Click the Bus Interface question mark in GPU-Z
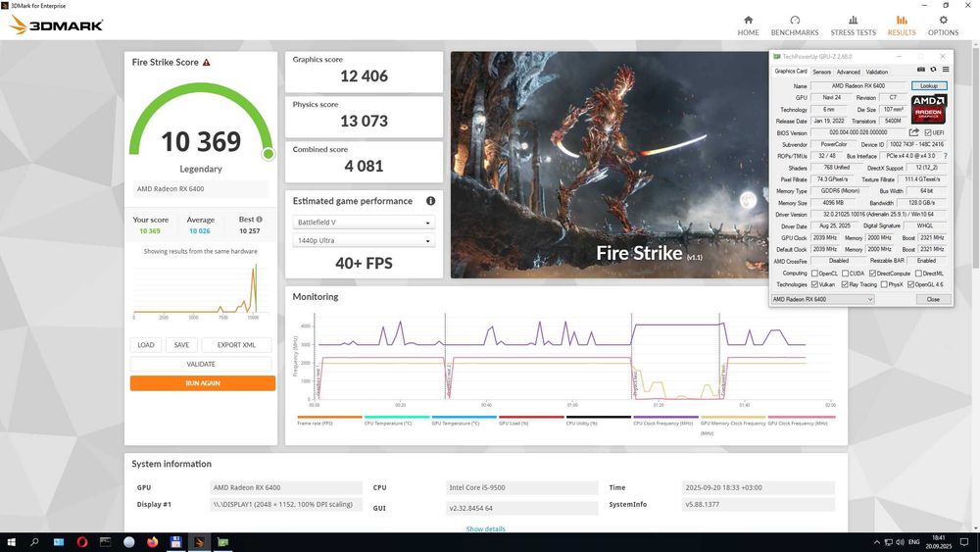This screenshot has height=552, width=980. click(x=945, y=156)
